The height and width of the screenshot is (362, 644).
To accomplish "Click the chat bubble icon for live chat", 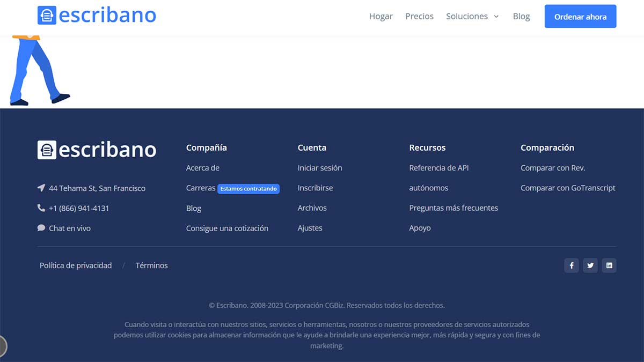I will (41, 228).
